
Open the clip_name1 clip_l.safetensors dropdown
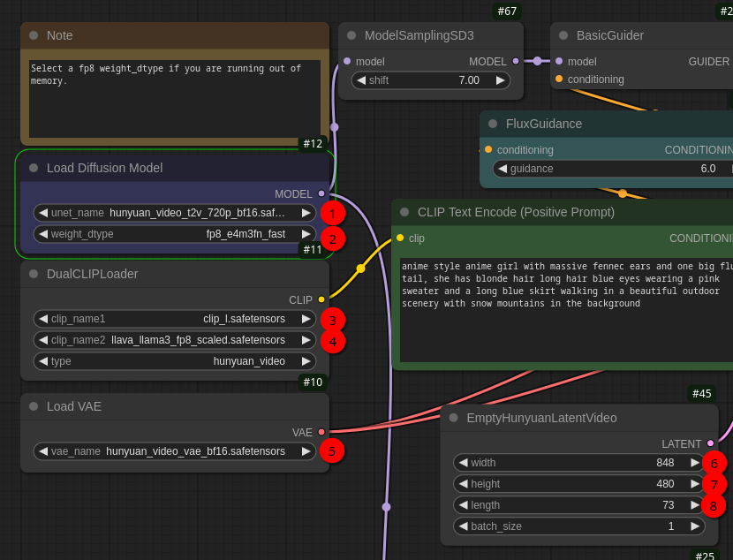tap(175, 319)
